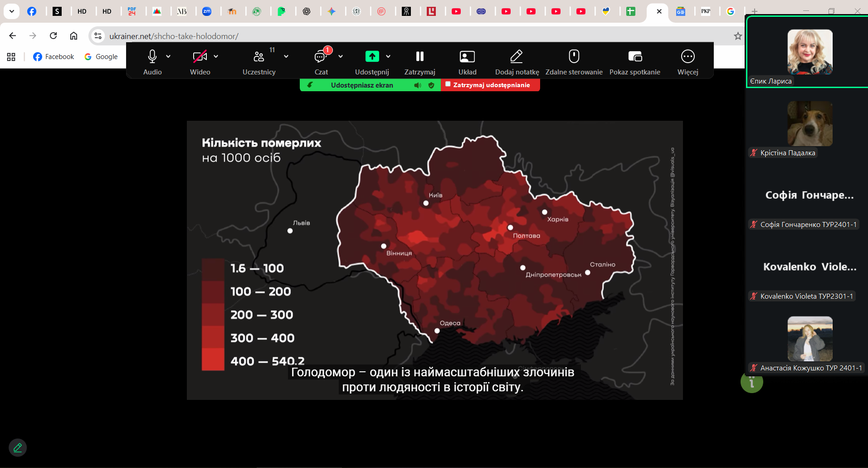
Task: Open the Czat chat panel
Action: pyautogui.click(x=321, y=57)
